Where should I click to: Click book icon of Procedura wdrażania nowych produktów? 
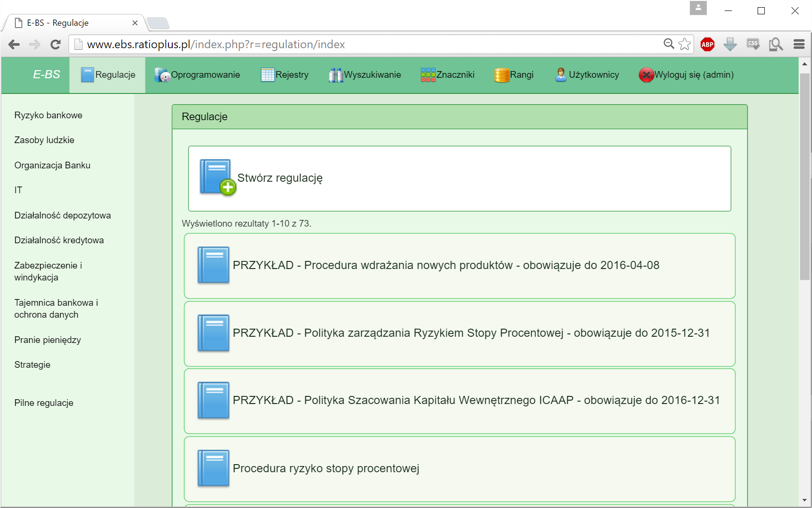tap(214, 265)
